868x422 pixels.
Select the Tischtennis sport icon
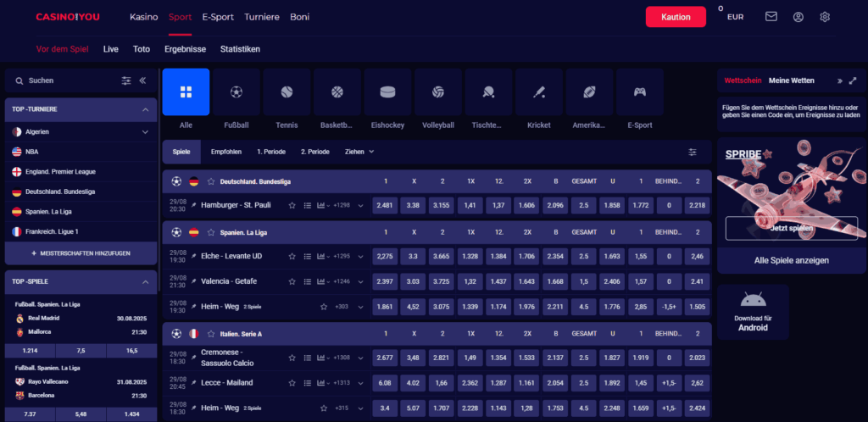pyautogui.click(x=488, y=92)
